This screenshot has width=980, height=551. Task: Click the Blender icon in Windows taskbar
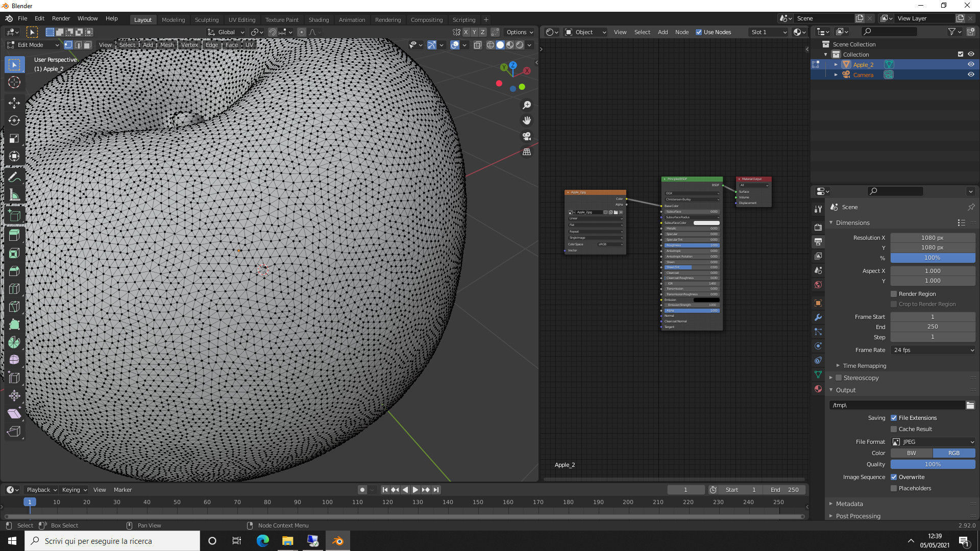338,541
